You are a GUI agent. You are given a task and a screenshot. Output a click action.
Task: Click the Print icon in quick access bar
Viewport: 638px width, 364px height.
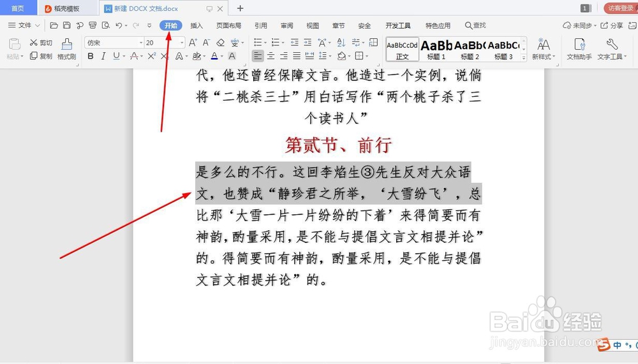point(93,25)
